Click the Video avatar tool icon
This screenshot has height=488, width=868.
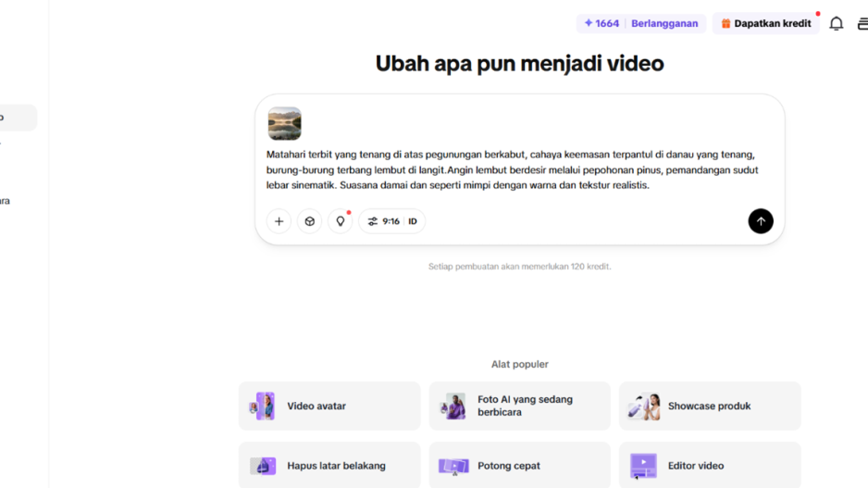[x=264, y=407]
